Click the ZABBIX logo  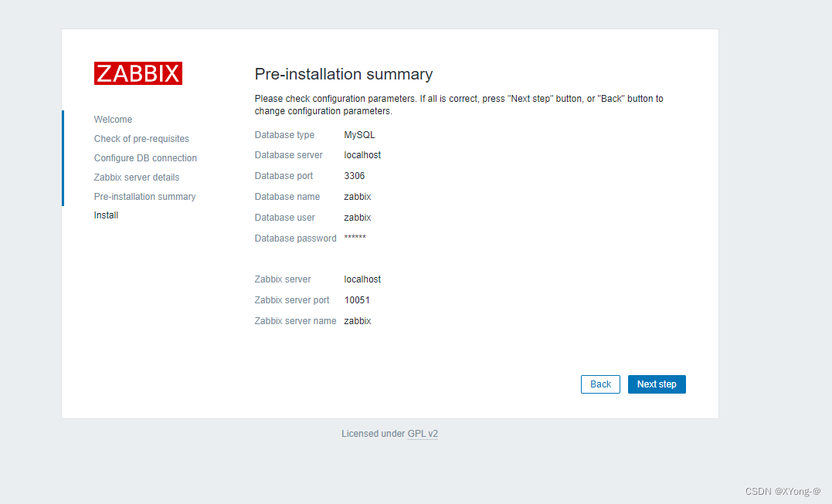[138, 73]
